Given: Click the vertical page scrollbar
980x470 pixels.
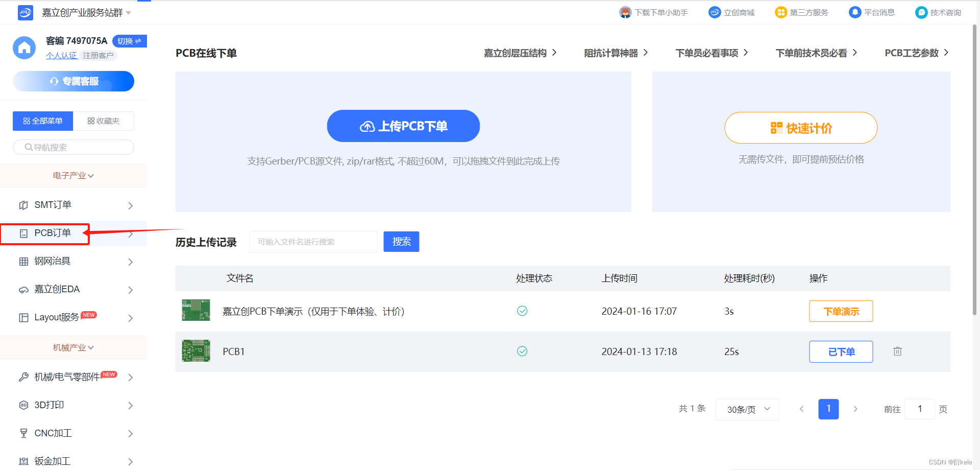Looking at the screenshot, I should click(x=975, y=169).
